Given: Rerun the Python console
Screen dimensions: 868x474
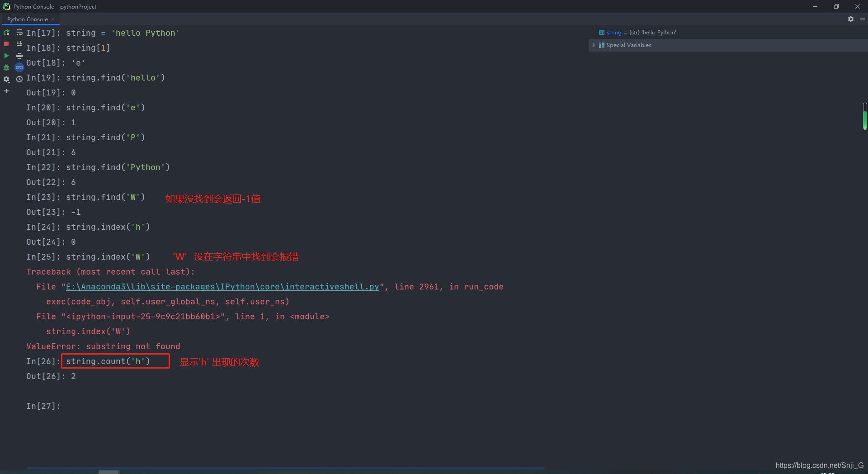Looking at the screenshot, I should point(6,33).
